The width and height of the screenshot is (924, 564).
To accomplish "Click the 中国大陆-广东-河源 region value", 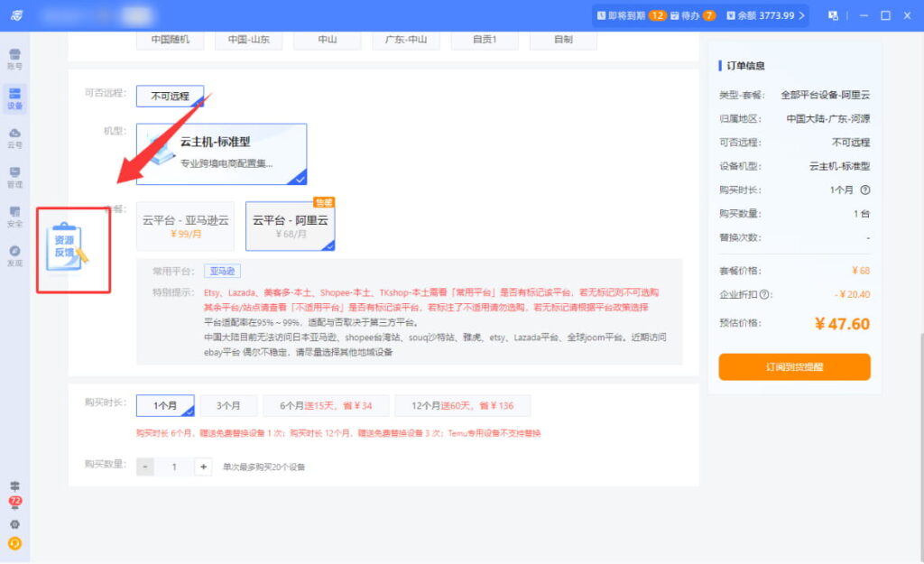I will (828, 118).
